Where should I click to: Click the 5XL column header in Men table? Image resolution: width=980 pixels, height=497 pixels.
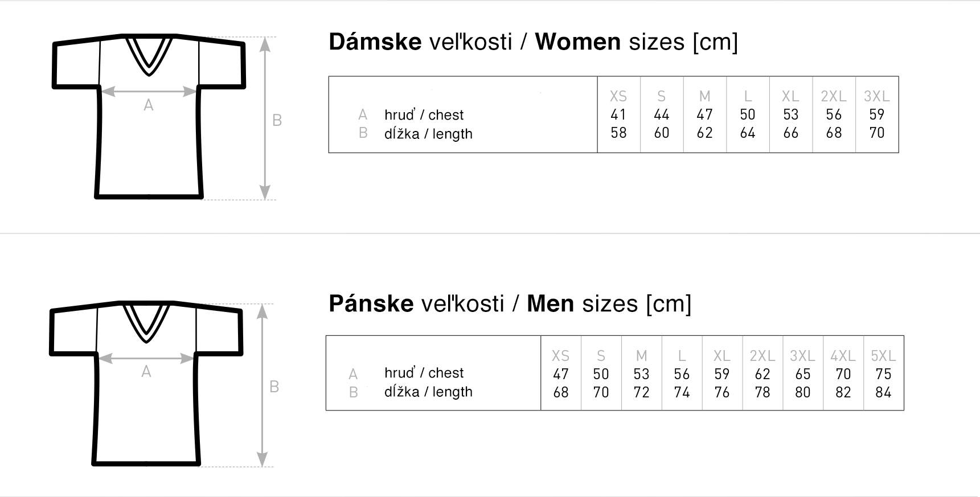(883, 356)
